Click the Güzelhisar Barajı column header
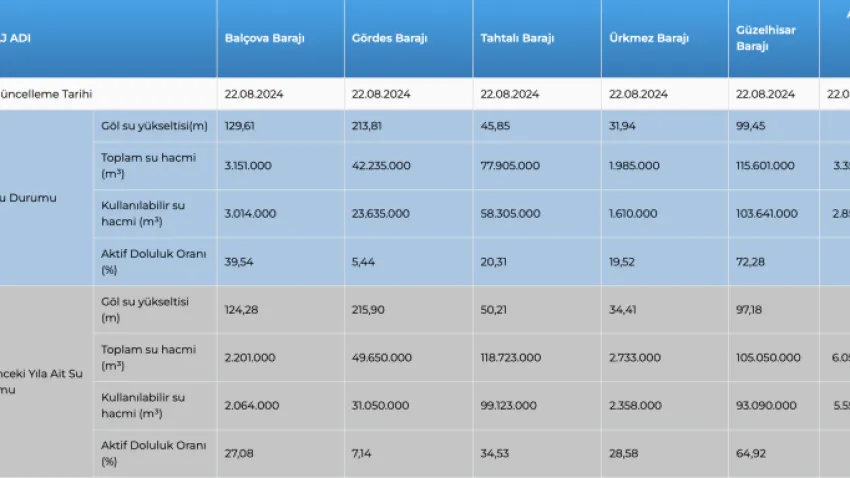The height and width of the screenshot is (478, 850). pos(766,38)
